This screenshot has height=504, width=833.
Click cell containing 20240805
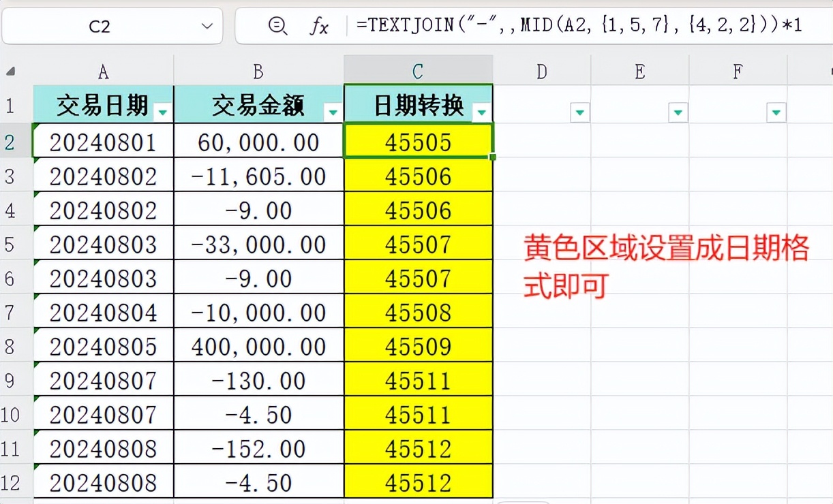(x=104, y=345)
